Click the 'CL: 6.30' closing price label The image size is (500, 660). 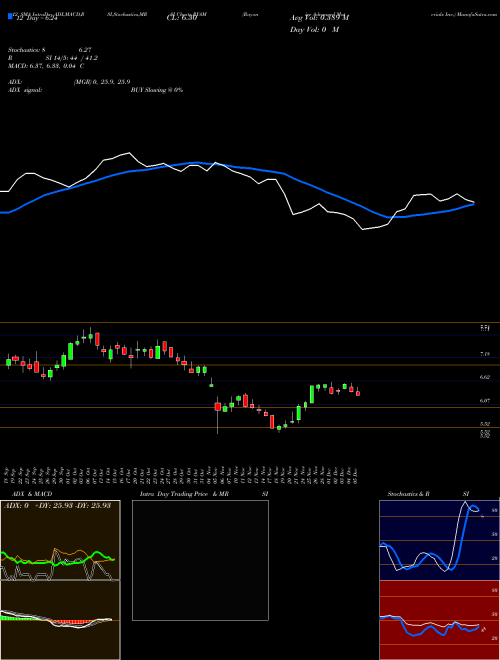[182, 18]
